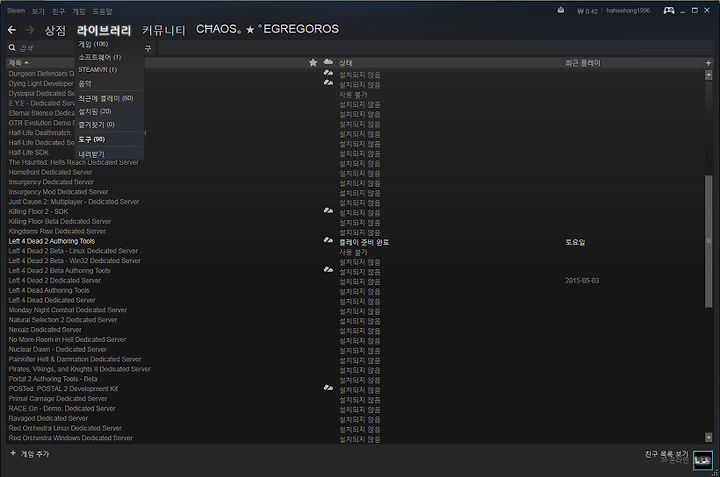Screen dimensions: 720x477
Task: Select Half-Life SDK row
Action: [x=28, y=152]
